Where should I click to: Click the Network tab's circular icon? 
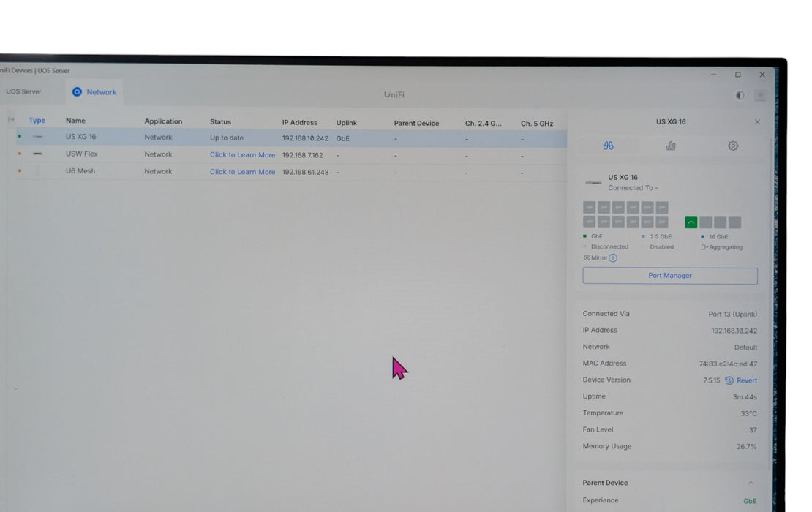click(77, 92)
